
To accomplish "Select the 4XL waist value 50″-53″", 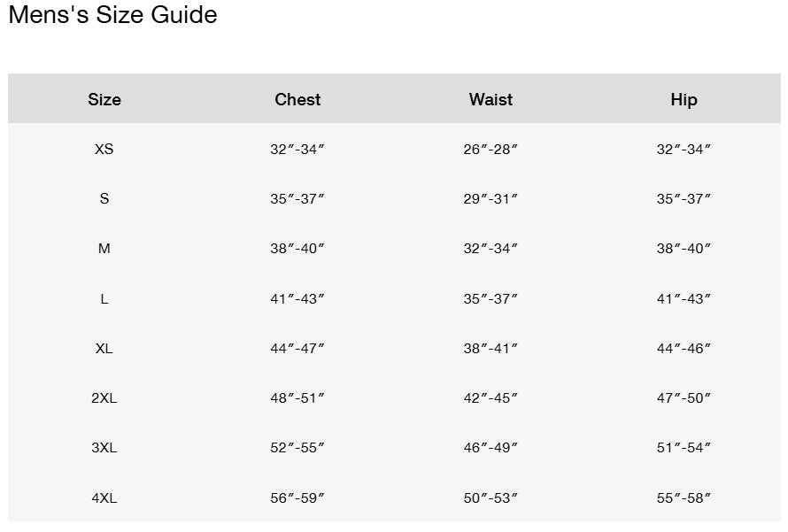I will [491, 498].
